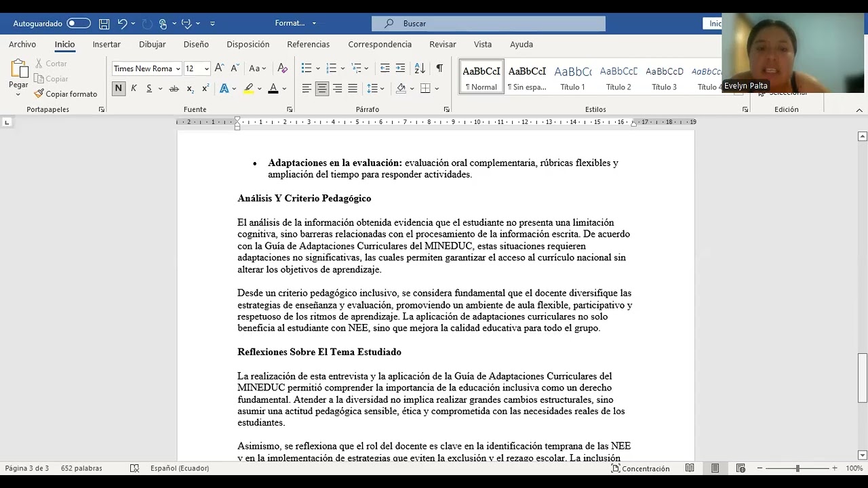
Task: Expand underline style dropdown arrow
Action: (x=160, y=89)
